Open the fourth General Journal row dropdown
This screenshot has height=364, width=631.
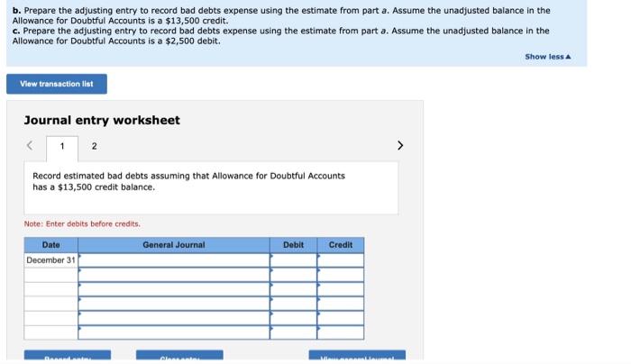[x=174, y=304]
